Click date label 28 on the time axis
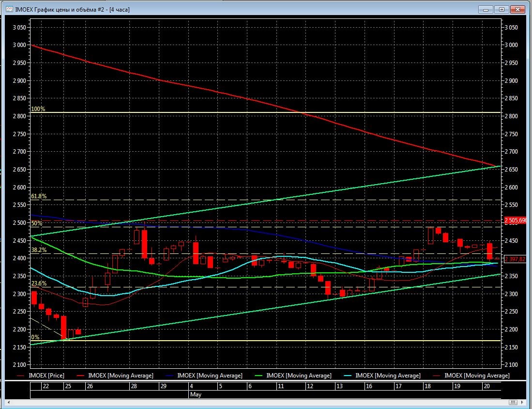This screenshot has width=532, height=409. (x=134, y=386)
